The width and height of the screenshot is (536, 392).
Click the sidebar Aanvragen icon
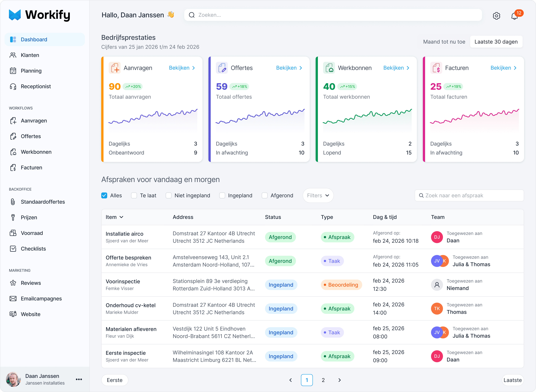click(13, 121)
